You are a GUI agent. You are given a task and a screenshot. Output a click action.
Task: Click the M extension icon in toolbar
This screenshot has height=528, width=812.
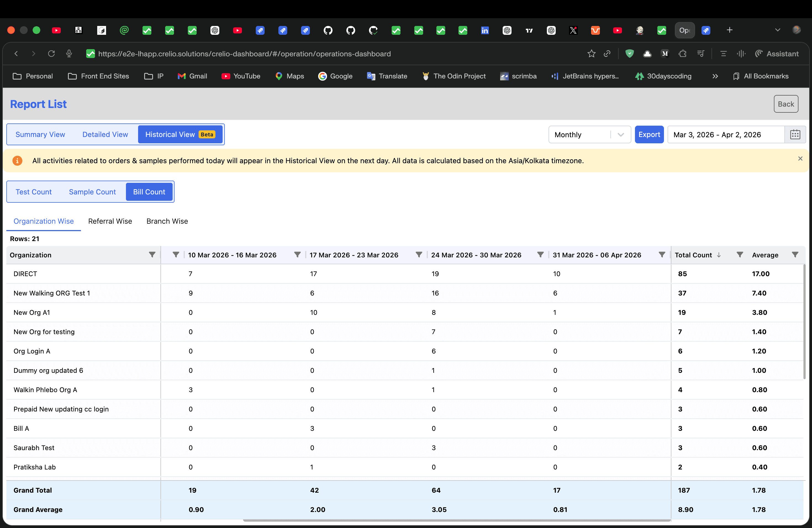pos(665,54)
